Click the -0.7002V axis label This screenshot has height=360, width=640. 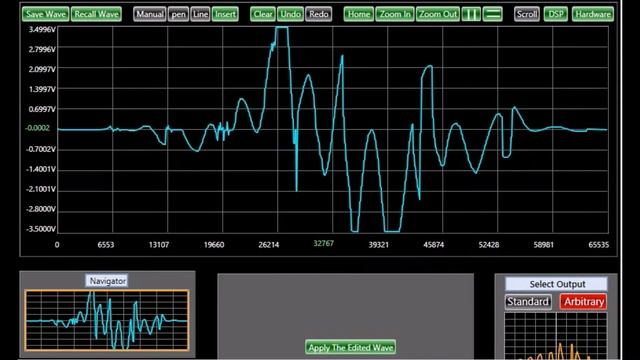point(40,149)
